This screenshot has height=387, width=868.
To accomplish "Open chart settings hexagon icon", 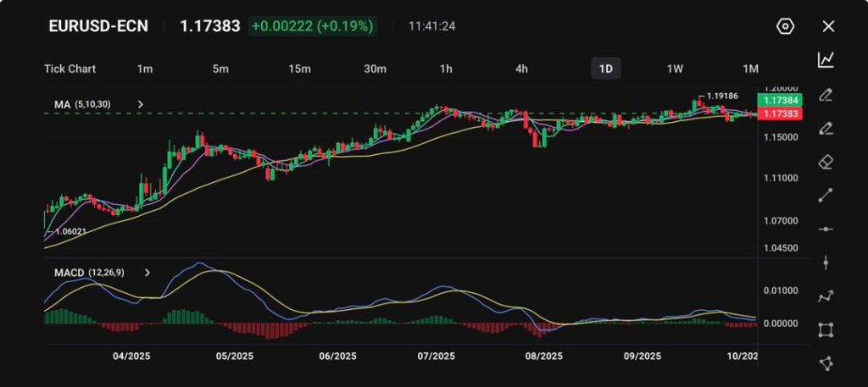I will pos(785,26).
